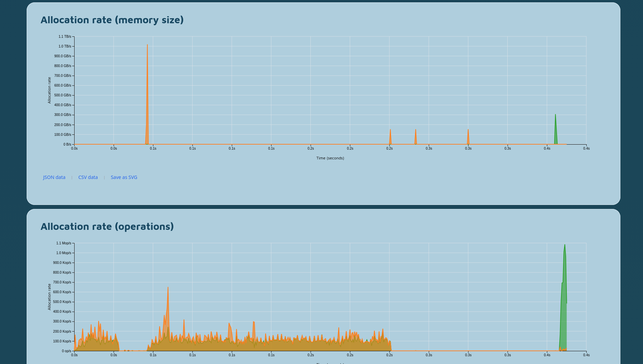Open the CSV data link
The height and width of the screenshot is (364, 643).
(x=88, y=177)
